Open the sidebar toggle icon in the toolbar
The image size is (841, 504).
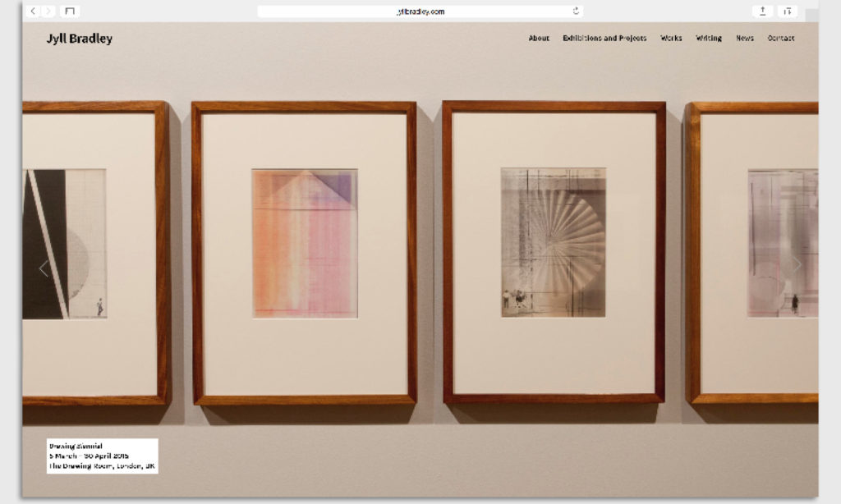(x=70, y=11)
